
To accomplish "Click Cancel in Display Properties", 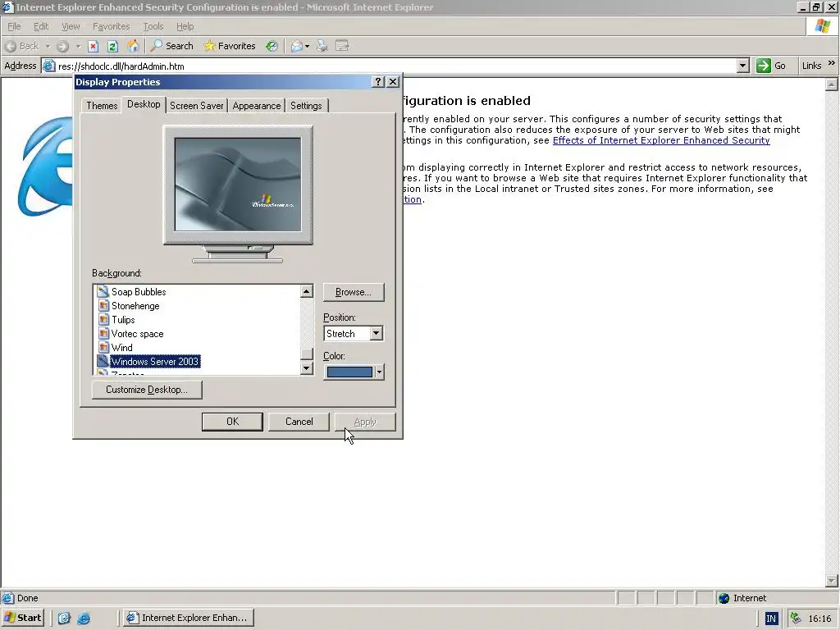I will coord(299,422).
